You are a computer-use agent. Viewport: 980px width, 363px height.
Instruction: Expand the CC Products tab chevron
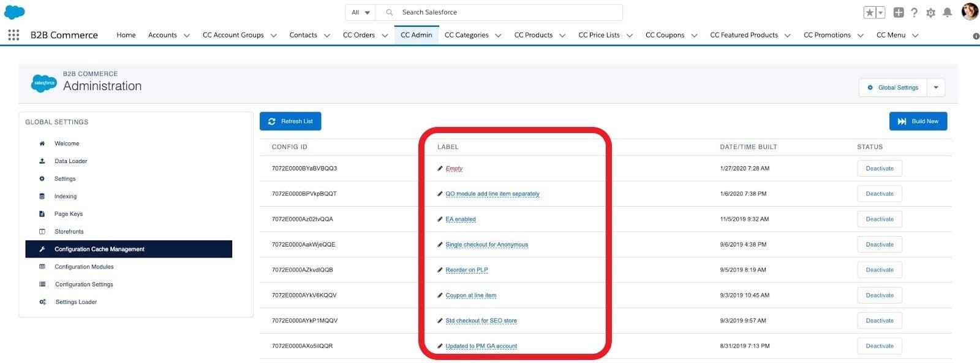pyautogui.click(x=562, y=36)
